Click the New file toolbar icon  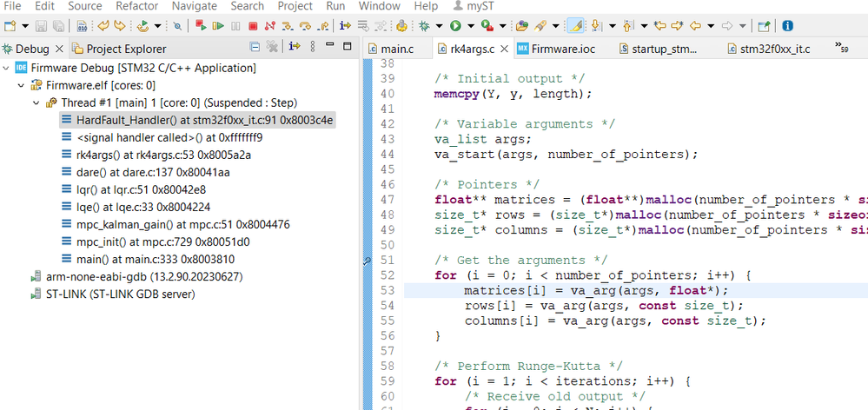click(x=10, y=25)
